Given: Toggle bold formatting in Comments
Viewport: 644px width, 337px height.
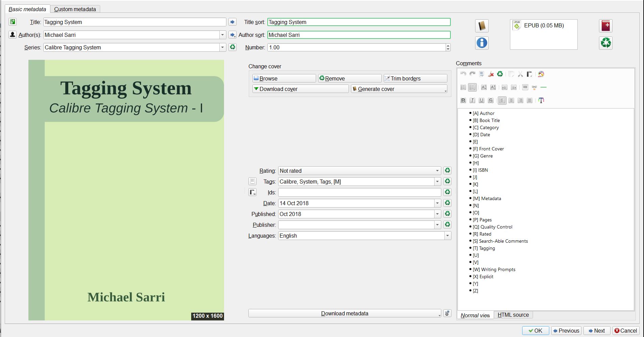Looking at the screenshot, I should pyautogui.click(x=463, y=100).
